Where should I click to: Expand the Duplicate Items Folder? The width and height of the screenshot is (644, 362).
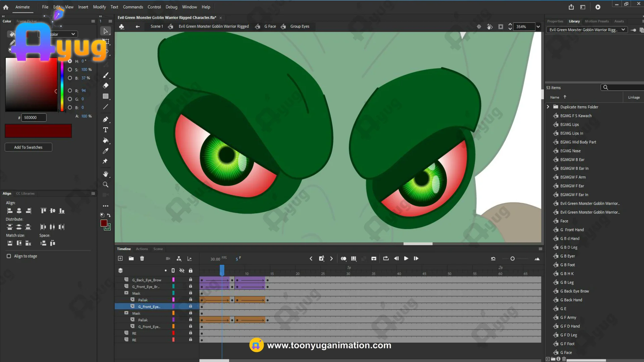(x=548, y=107)
